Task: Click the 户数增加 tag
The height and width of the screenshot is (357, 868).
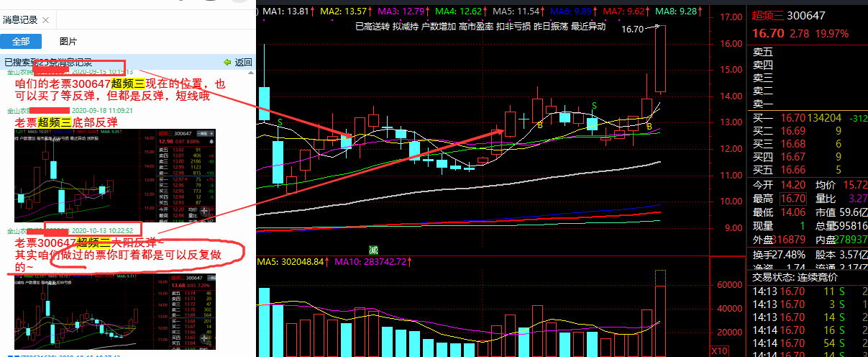Action: [x=438, y=27]
